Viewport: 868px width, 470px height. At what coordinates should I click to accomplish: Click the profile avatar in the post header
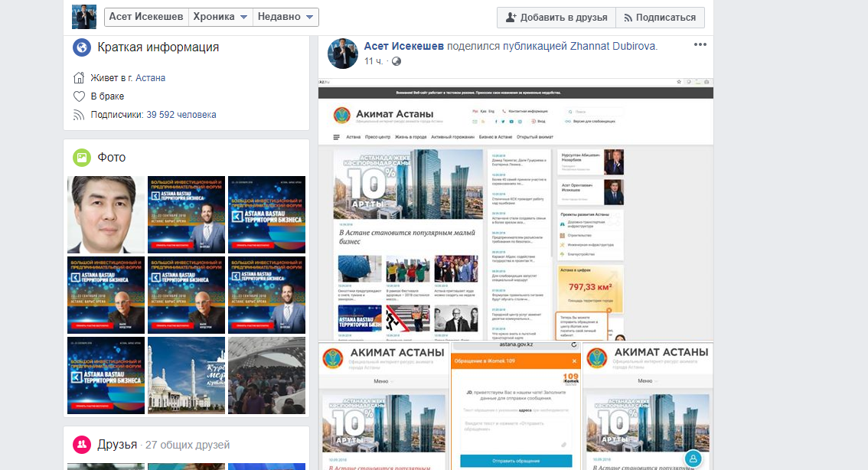pos(343,54)
